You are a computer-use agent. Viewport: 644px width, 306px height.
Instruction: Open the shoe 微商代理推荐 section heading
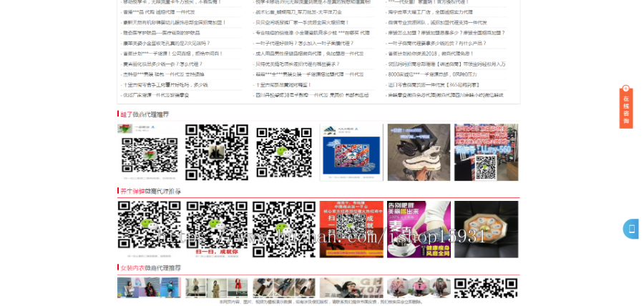point(145,114)
